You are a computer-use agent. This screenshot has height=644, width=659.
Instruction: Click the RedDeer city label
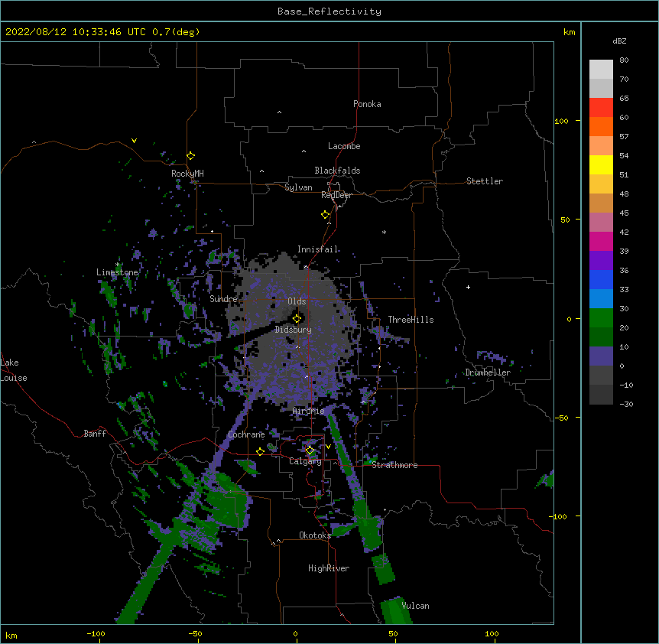336,195
